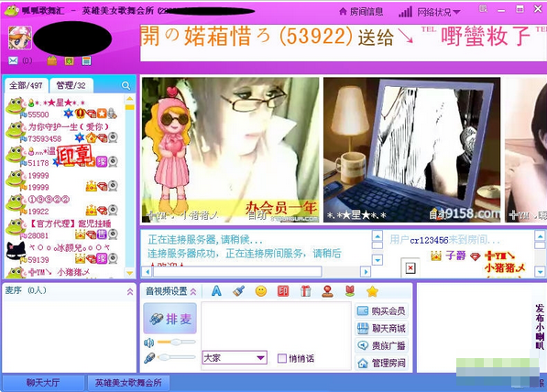Switch to the 聊天大厅 bottom tab
Viewport: 547px width, 392px height.
pyautogui.click(x=44, y=383)
